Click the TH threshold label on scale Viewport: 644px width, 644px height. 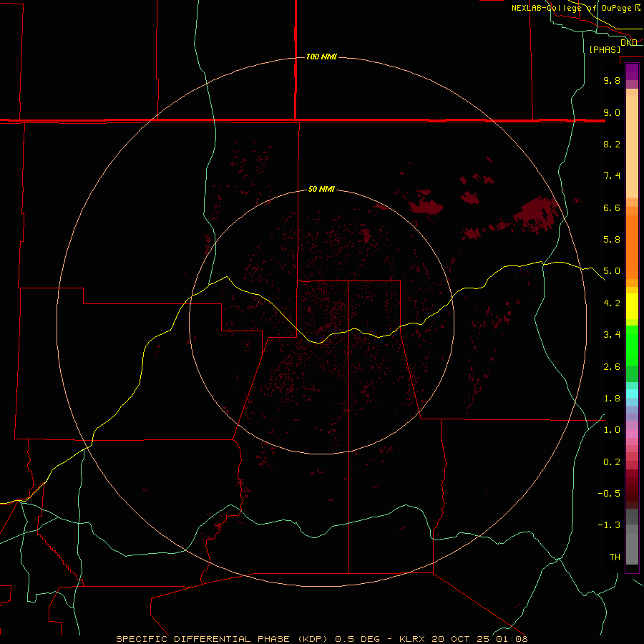615,557
